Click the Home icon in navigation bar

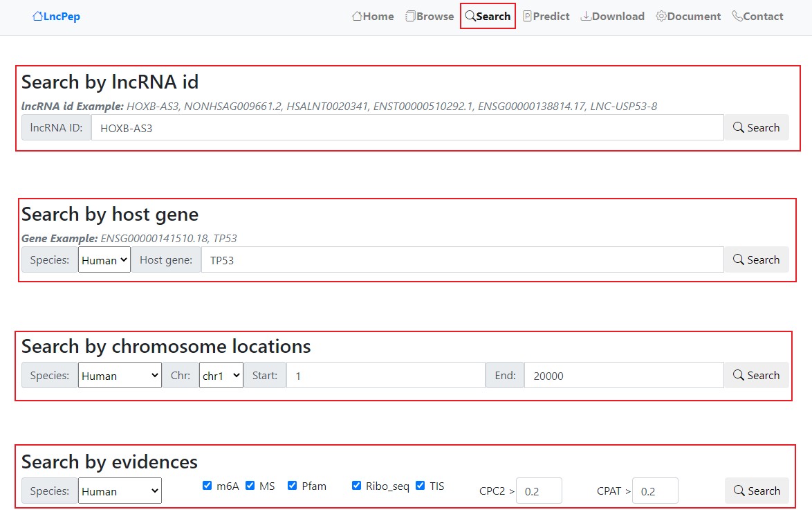click(357, 17)
